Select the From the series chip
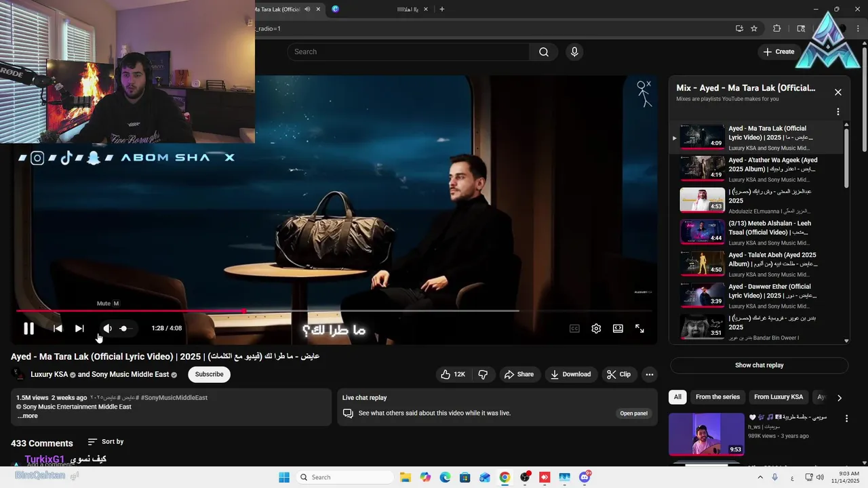The image size is (868, 488). click(x=717, y=397)
